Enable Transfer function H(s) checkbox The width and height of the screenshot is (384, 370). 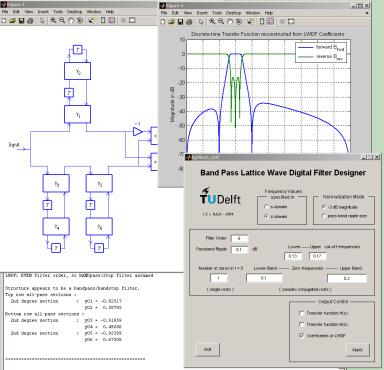pos(302,313)
